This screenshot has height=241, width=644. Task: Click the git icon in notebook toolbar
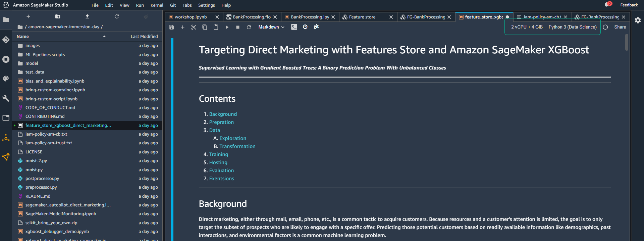click(x=316, y=27)
